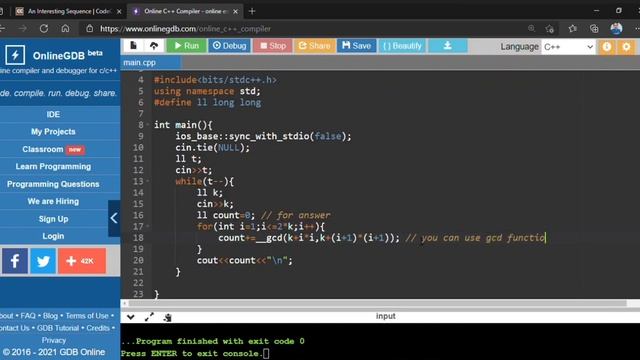Open GDB Tutorial footer link

pos(58,328)
